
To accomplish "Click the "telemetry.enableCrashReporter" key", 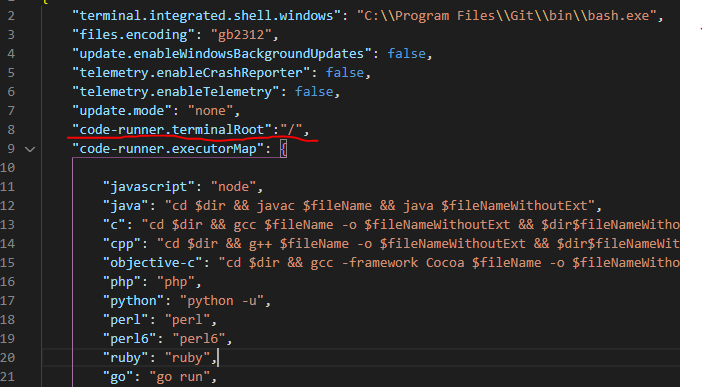I will point(191,73).
